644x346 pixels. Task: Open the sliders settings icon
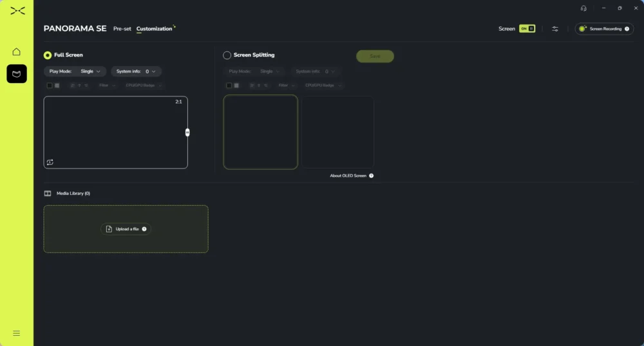(x=555, y=29)
